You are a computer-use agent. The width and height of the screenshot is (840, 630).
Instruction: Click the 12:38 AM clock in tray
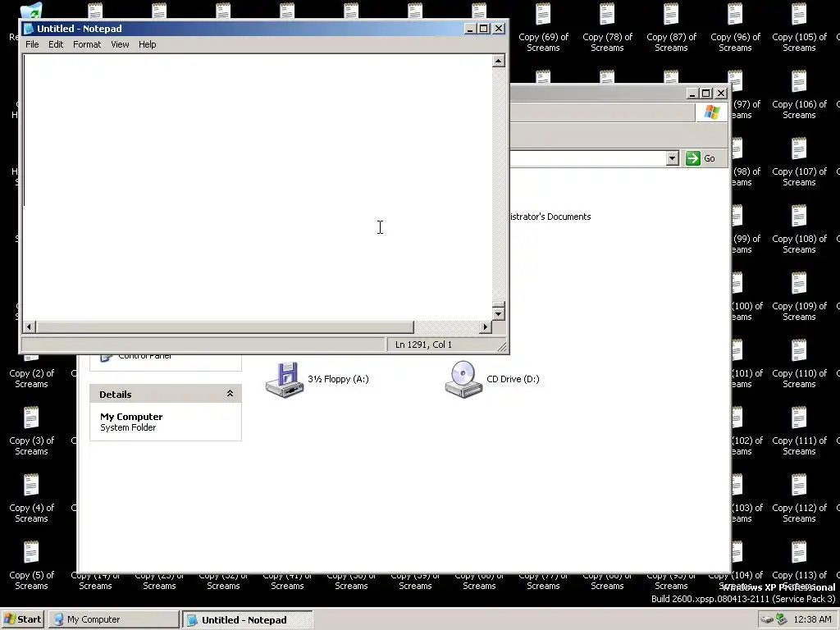(813, 619)
